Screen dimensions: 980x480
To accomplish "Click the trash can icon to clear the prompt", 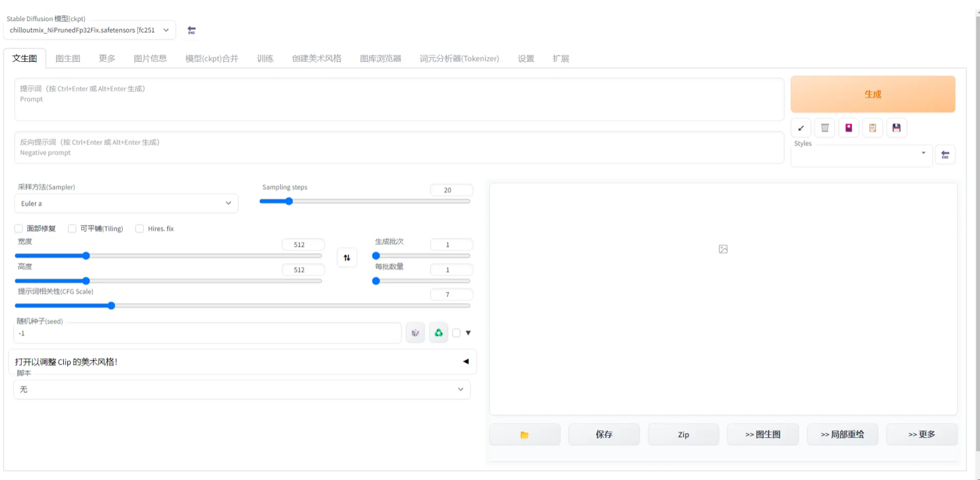I will (824, 128).
